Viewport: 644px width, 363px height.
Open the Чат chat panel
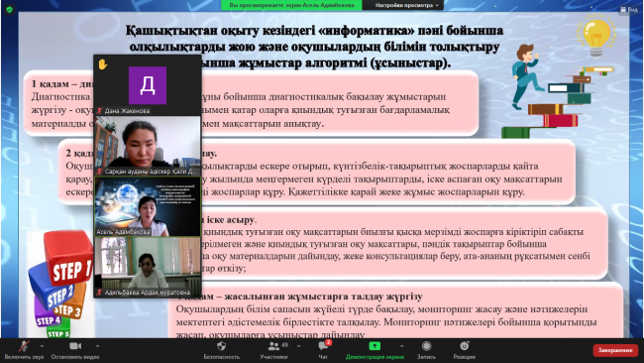tap(323, 350)
